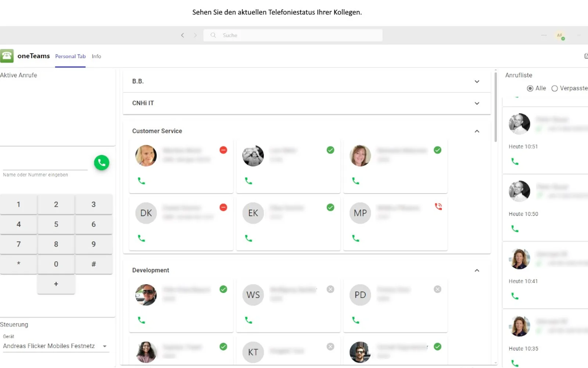Tap dial pad star key
The width and height of the screenshot is (588, 368).
pyautogui.click(x=19, y=264)
